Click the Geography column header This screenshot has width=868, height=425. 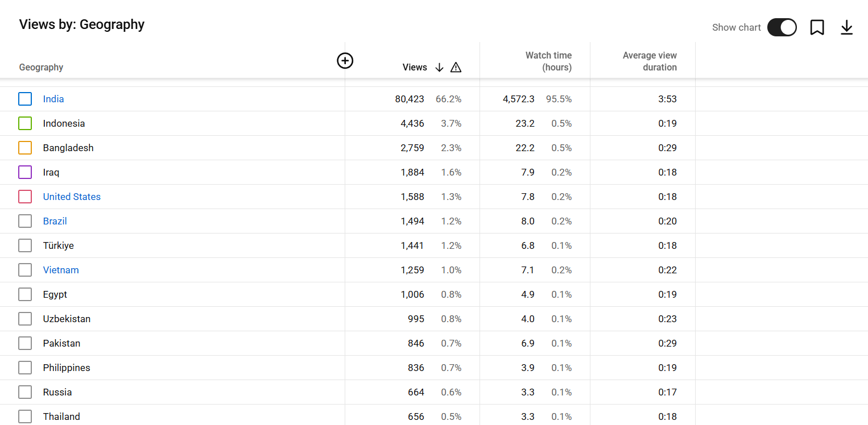(x=41, y=67)
